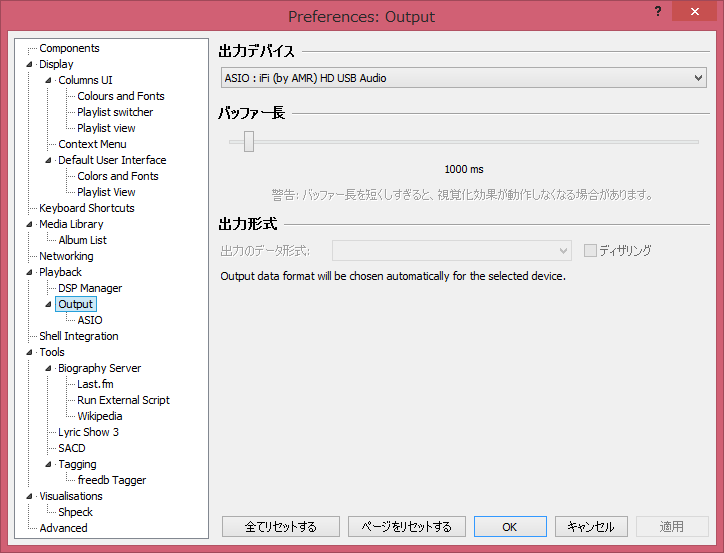The width and height of the screenshot is (724, 553).
Task: Collapse the Display tree node arrow
Action: pyautogui.click(x=30, y=65)
